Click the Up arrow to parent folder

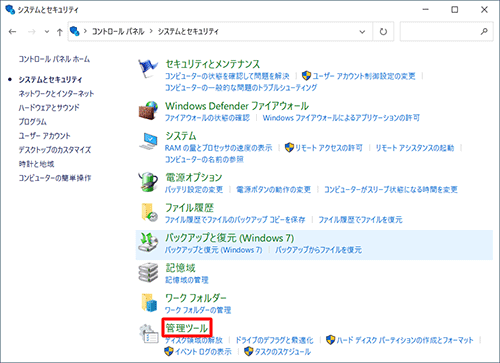(x=60, y=32)
